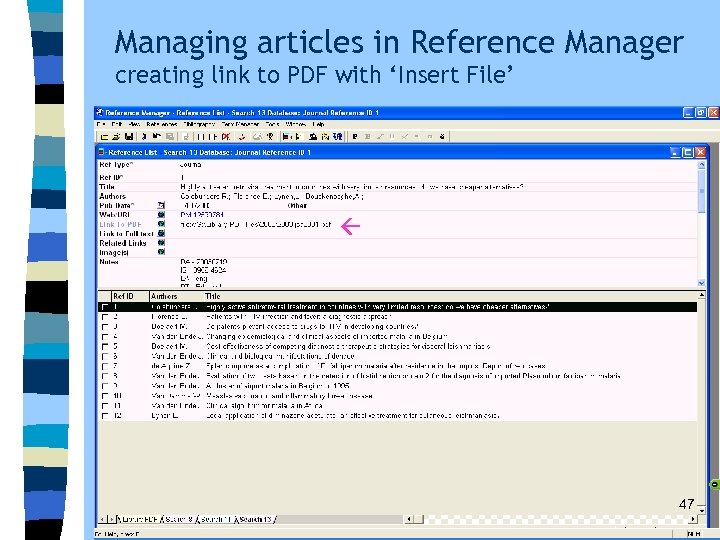Click the tab scroll left arrow

(102, 519)
